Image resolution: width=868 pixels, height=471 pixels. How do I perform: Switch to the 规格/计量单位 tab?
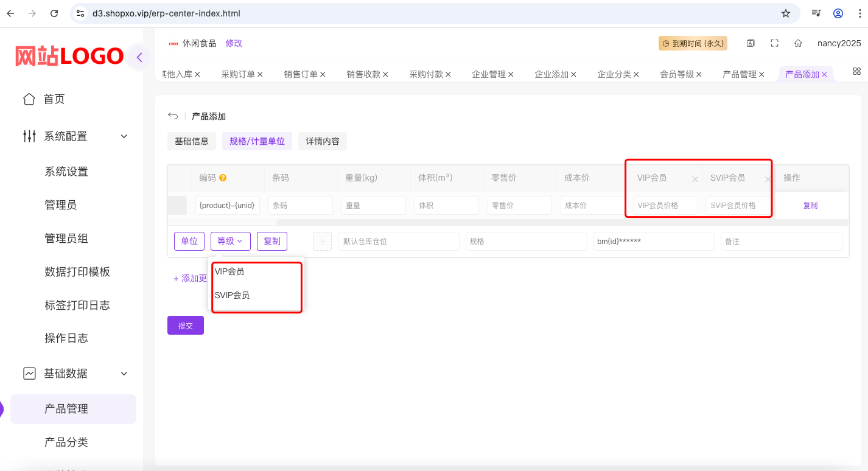257,141
